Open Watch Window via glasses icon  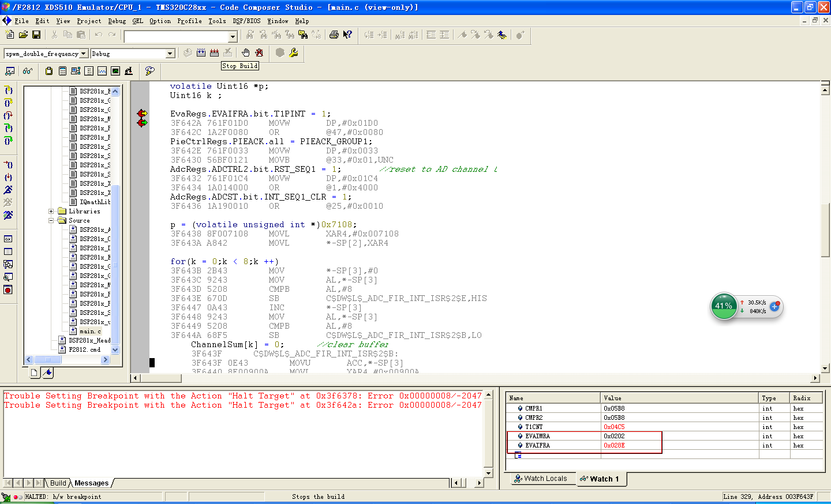27,71
